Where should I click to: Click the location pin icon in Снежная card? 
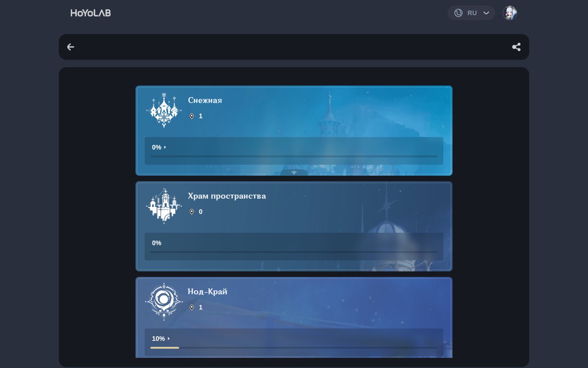point(192,116)
